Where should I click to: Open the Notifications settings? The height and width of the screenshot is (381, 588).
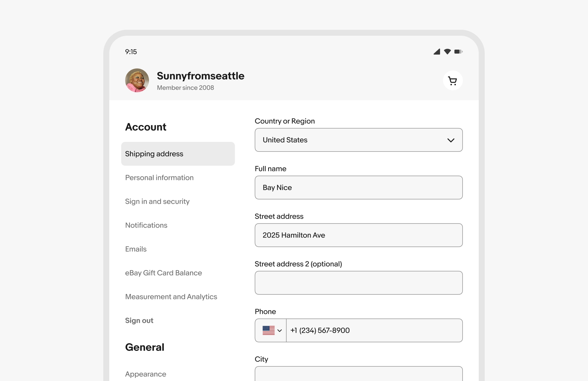pyautogui.click(x=146, y=225)
